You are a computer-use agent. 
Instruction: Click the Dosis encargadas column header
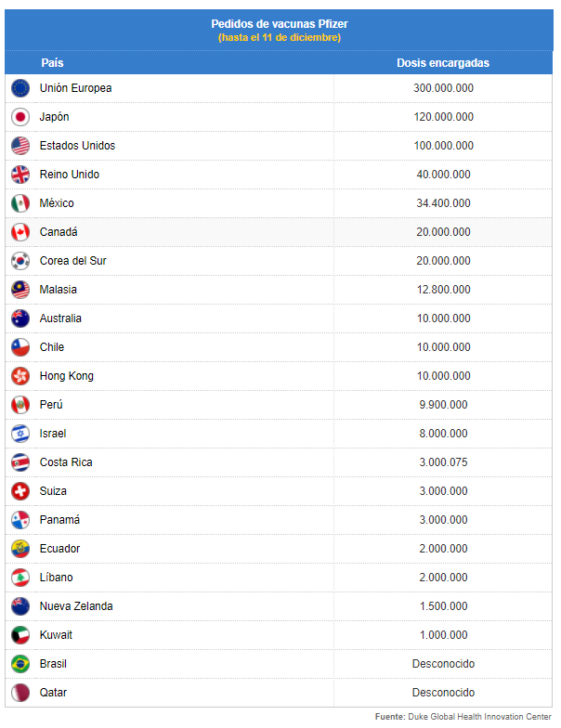[x=443, y=63]
